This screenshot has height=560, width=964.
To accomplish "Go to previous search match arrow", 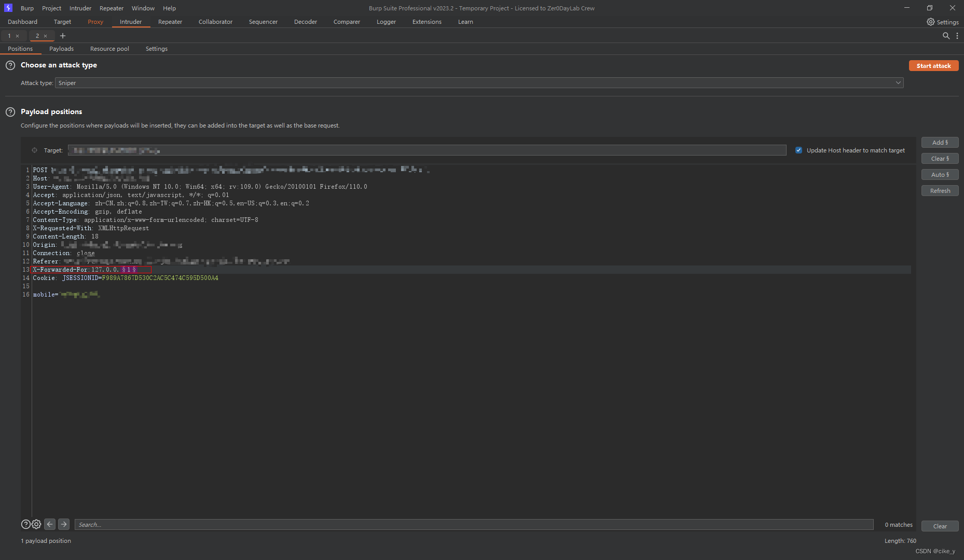I will 50,524.
